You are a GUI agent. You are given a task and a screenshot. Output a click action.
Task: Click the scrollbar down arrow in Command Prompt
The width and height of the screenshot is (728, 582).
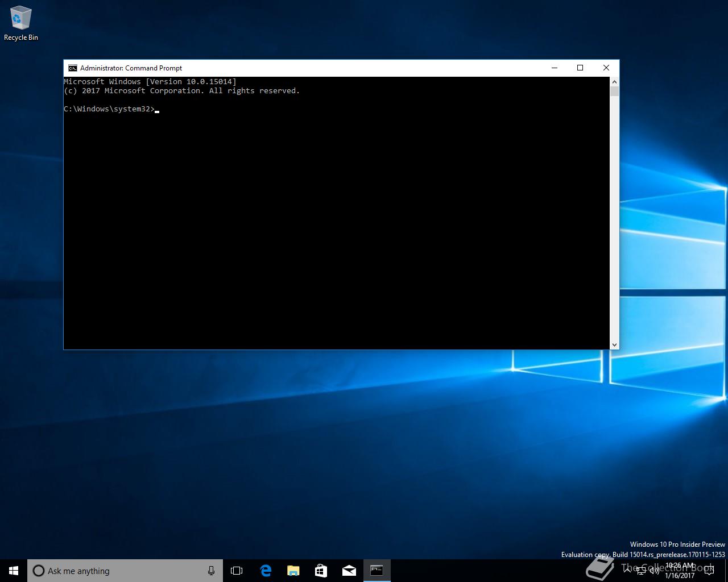coord(615,344)
